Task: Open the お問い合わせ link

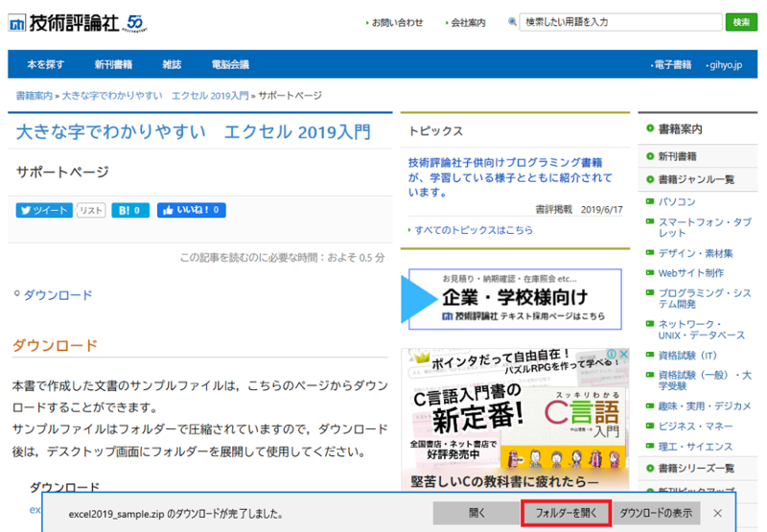Action: click(x=397, y=22)
